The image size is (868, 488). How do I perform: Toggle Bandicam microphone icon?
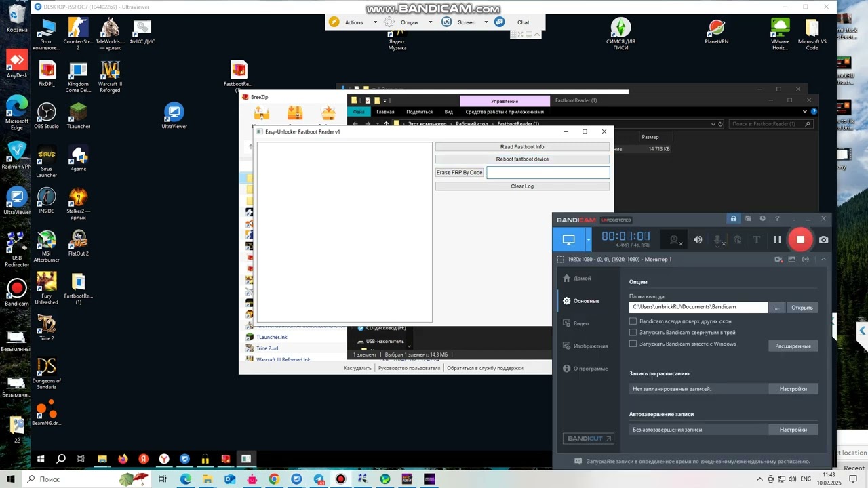pos(719,239)
